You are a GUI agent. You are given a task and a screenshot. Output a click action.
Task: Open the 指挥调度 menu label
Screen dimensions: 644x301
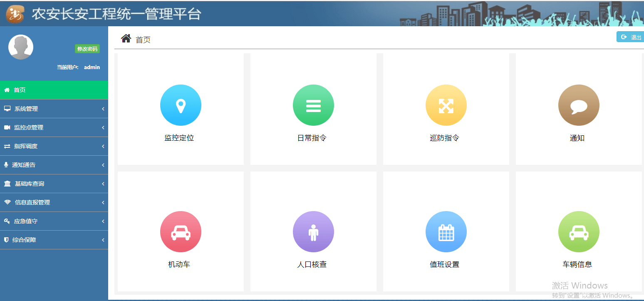[x=26, y=146]
